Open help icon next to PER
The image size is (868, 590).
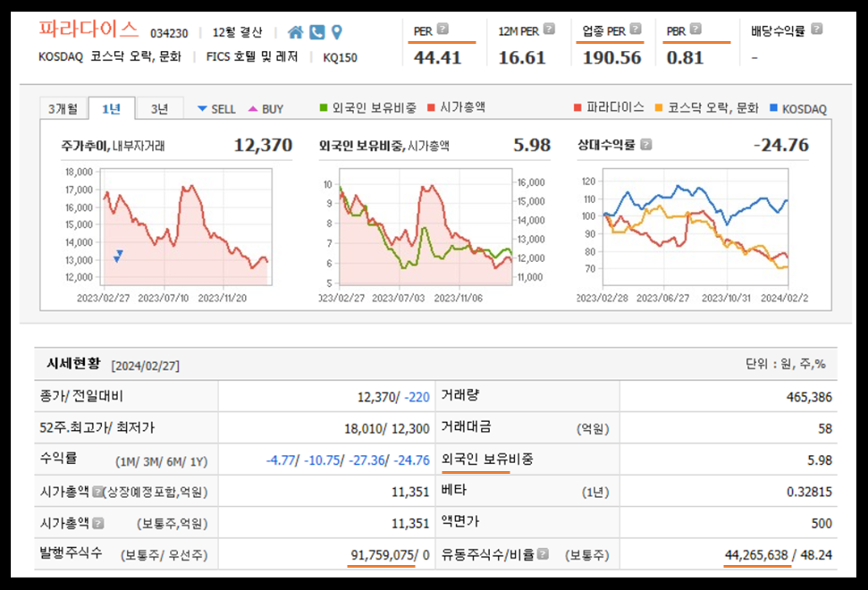[442, 29]
